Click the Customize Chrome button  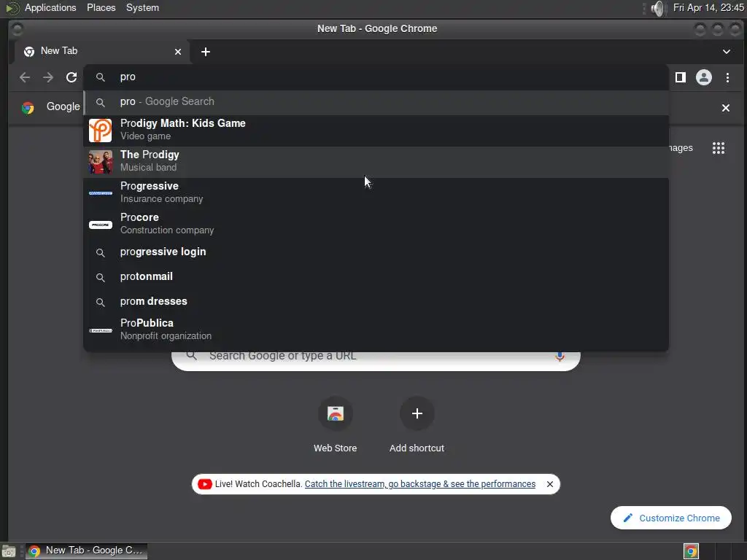click(x=671, y=518)
